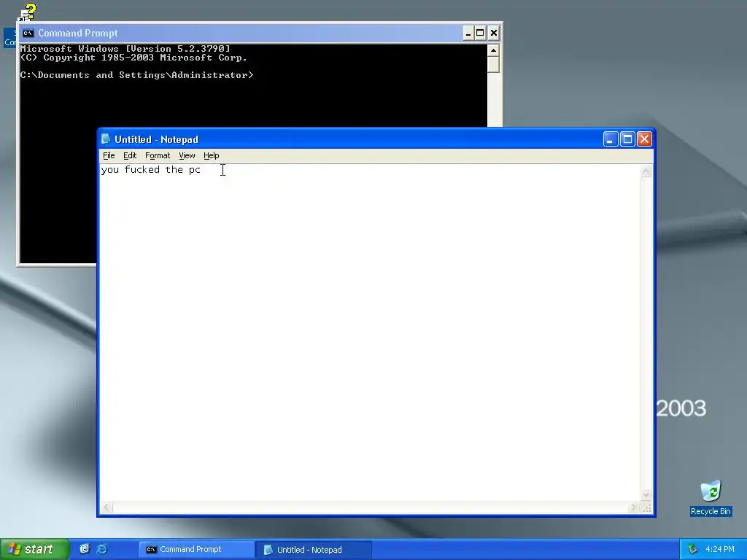Click Notepad horizontal scroll left arrow
The height and width of the screenshot is (560, 747).
[107, 507]
